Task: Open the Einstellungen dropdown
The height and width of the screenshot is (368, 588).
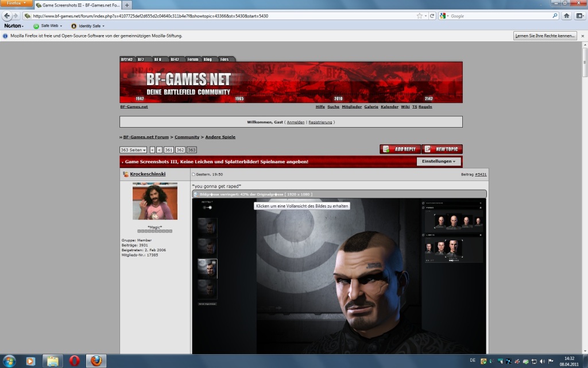Action: pyautogui.click(x=438, y=162)
